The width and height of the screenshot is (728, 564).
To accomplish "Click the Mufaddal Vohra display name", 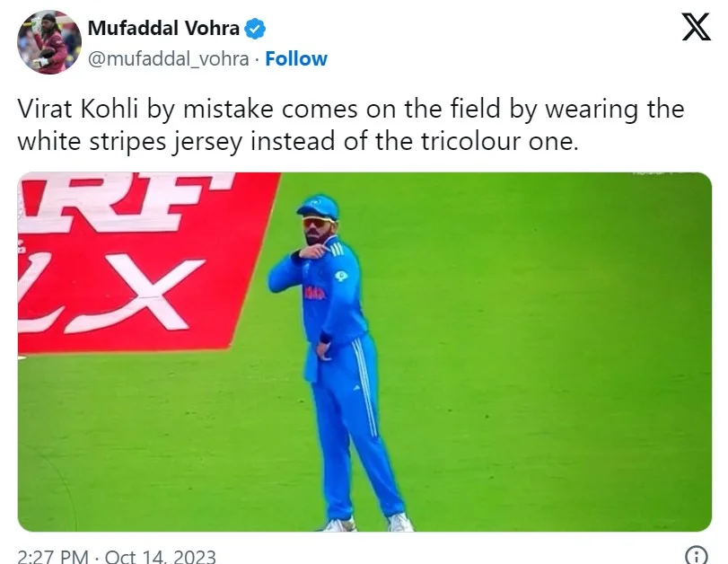I will (x=163, y=29).
